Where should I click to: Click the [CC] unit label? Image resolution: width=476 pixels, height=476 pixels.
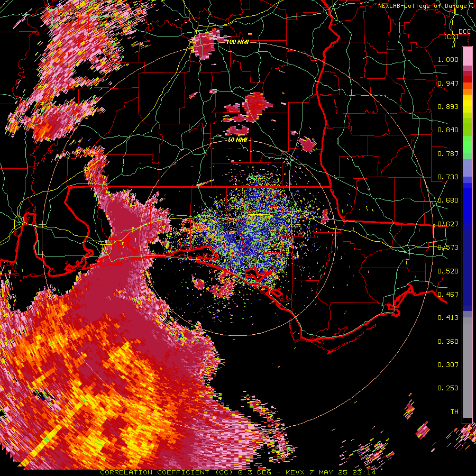(x=452, y=36)
